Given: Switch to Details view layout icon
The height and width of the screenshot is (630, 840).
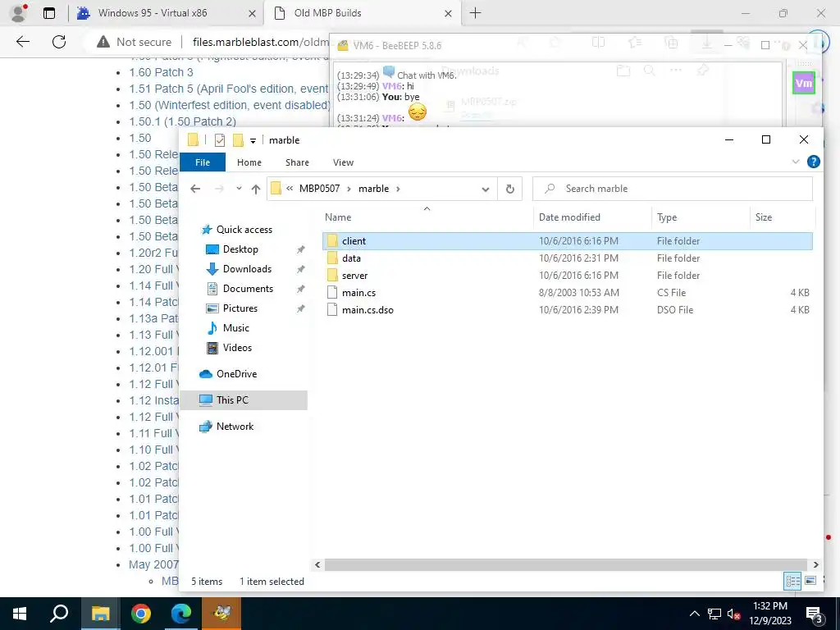Looking at the screenshot, I should point(792,581).
